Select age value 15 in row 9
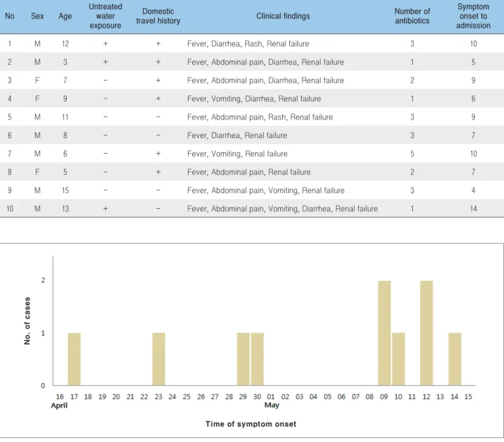The width and height of the screenshot is (504, 442). (65, 191)
